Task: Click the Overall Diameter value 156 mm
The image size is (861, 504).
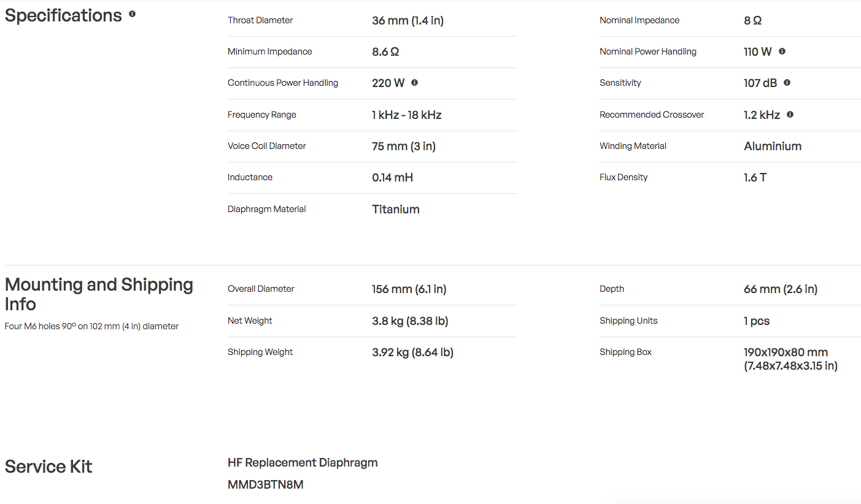Action: click(409, 289)
